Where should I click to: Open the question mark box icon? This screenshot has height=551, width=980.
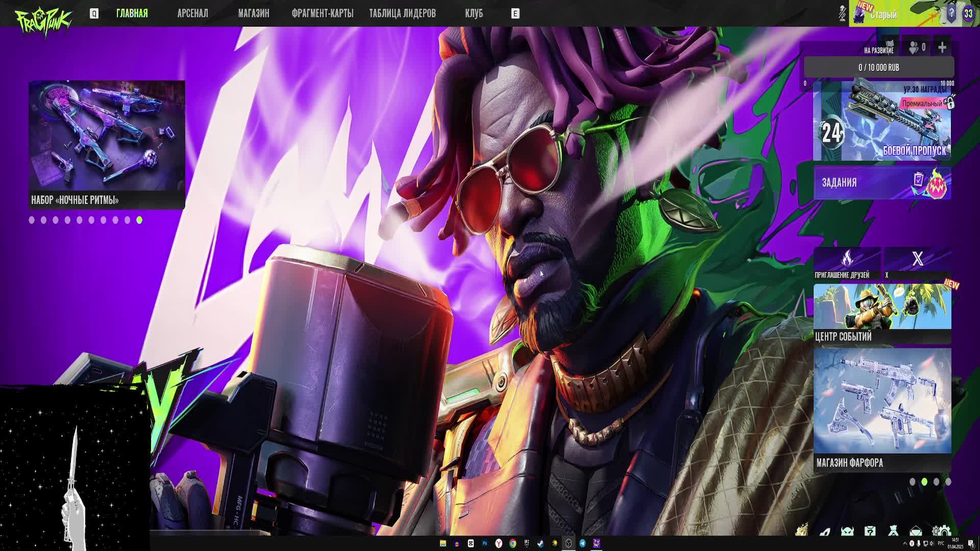[x=870, y=532]
